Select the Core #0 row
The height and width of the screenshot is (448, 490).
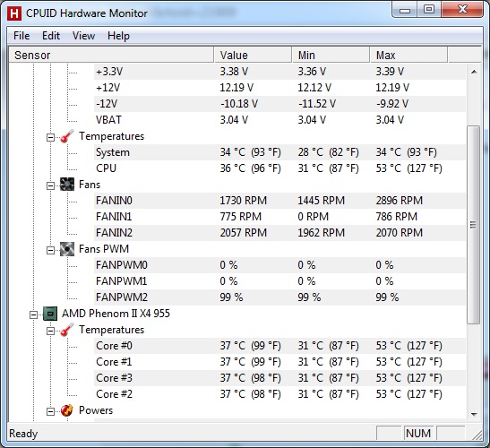pos(279,346)
